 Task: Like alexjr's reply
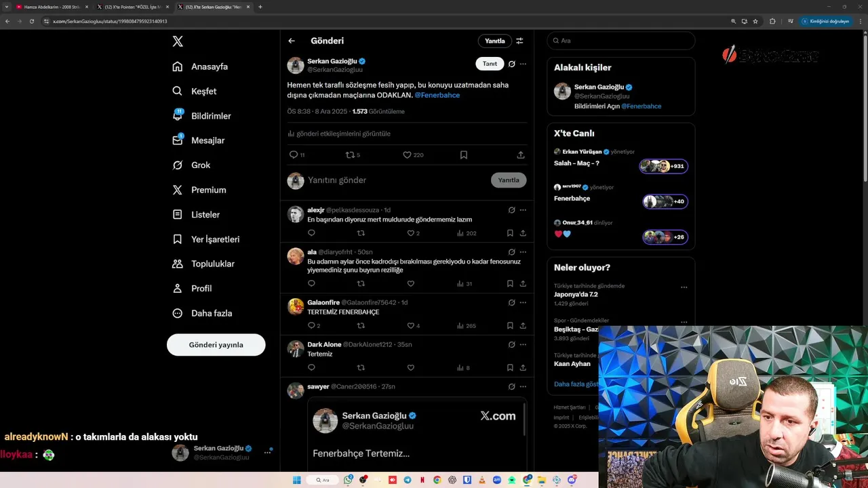coord(413,233)
